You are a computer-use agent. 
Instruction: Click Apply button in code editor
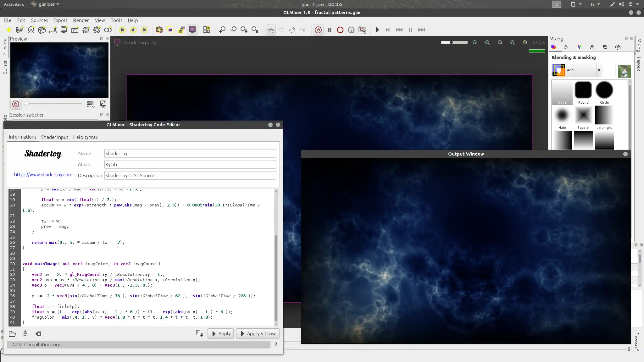tap(221, 333)
